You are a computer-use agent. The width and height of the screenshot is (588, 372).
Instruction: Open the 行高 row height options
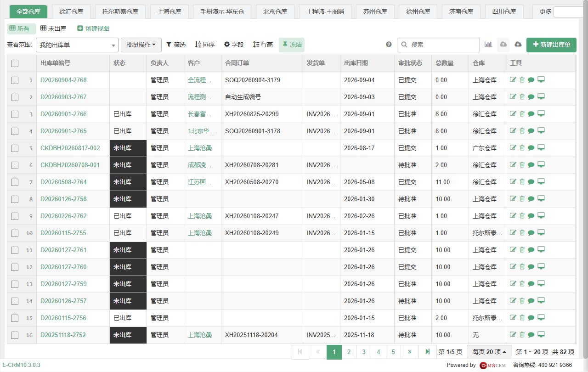tap(263, 45)
